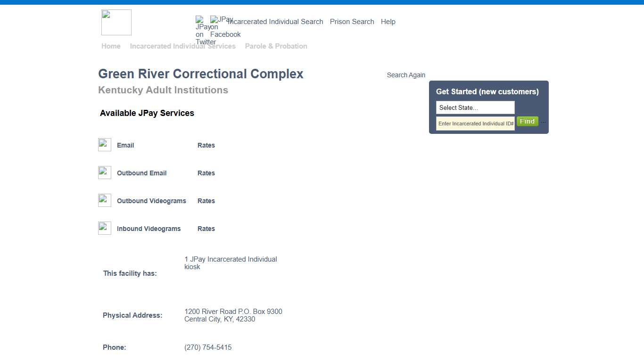The image size is (644, 362).
Task: Click the Incarcerated Individual ID input field
Action: click(475, 123)
